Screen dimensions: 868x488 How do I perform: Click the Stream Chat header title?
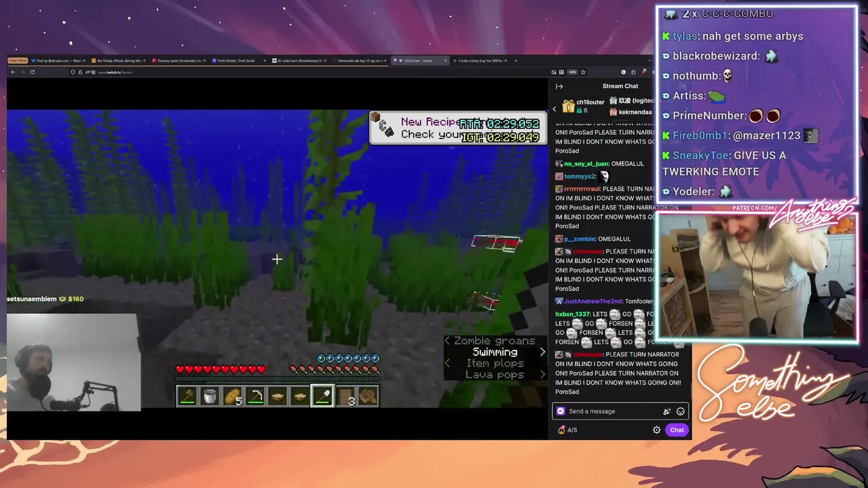click(620, 86)
